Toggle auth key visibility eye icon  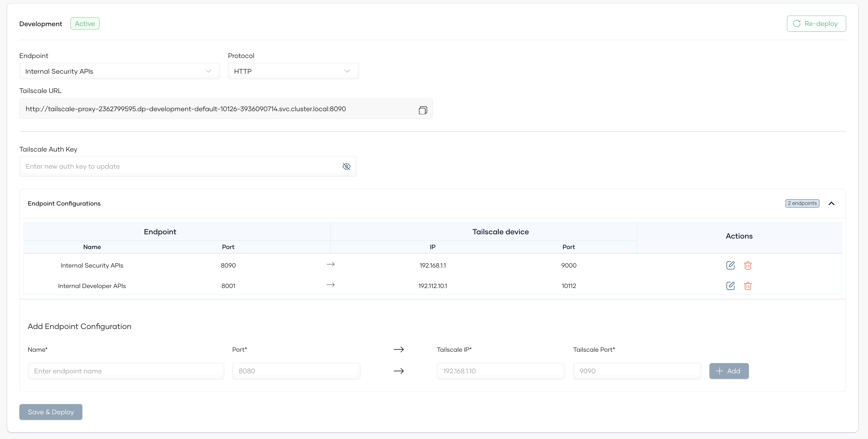point(346,166)
